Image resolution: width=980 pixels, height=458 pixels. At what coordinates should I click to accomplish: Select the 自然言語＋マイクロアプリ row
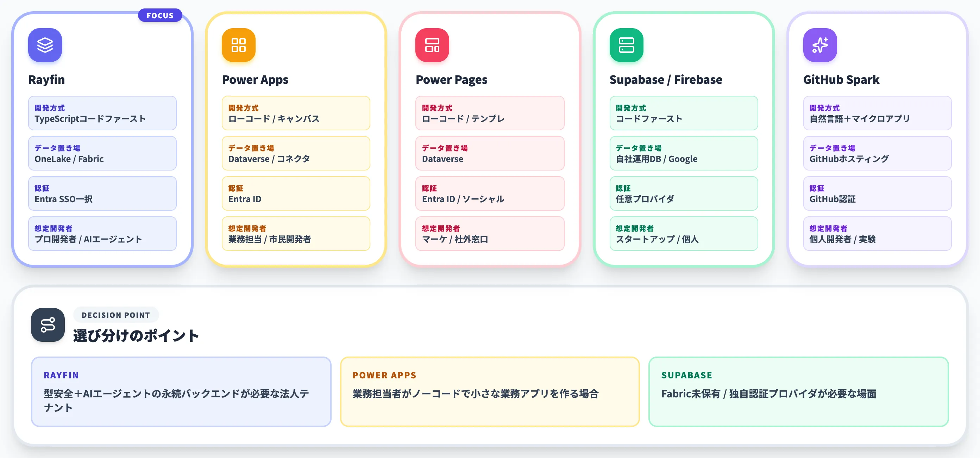[x=877, y=113]
